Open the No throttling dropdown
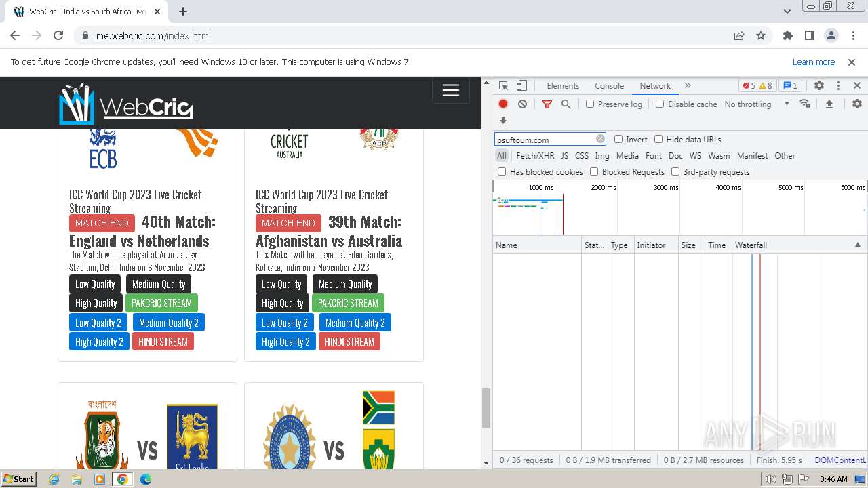This screenshot has height=488, width=868. pos(757,104)
